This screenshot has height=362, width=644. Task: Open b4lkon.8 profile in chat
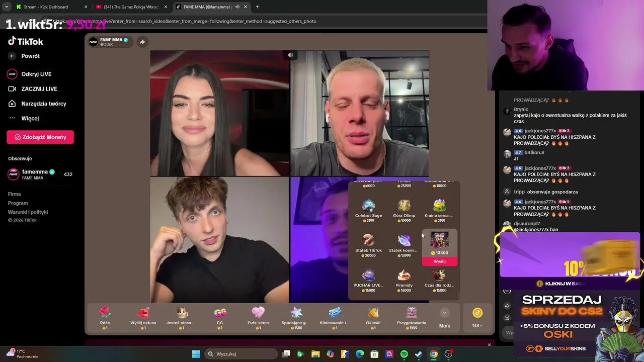(534, 152)
